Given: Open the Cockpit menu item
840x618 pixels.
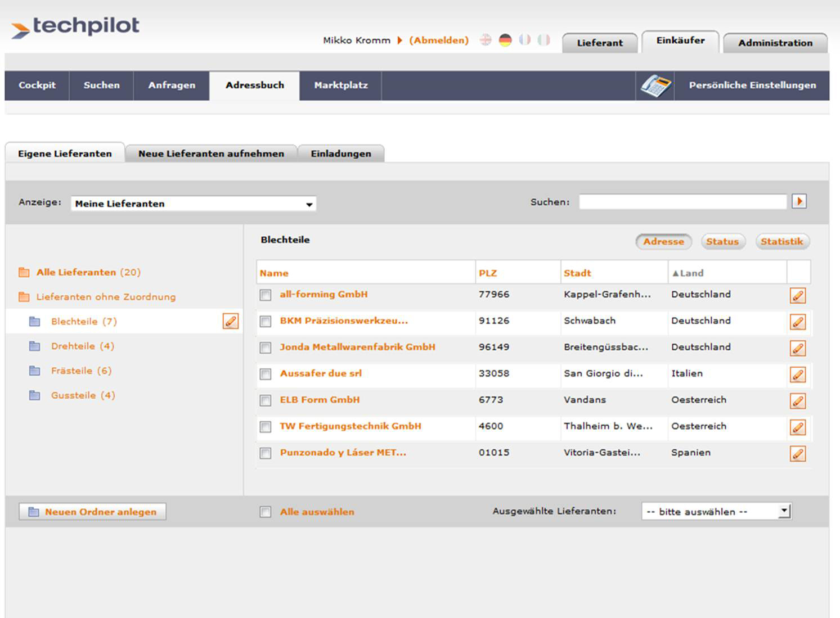Looking at the screenshot, I should tap(37, 85).
